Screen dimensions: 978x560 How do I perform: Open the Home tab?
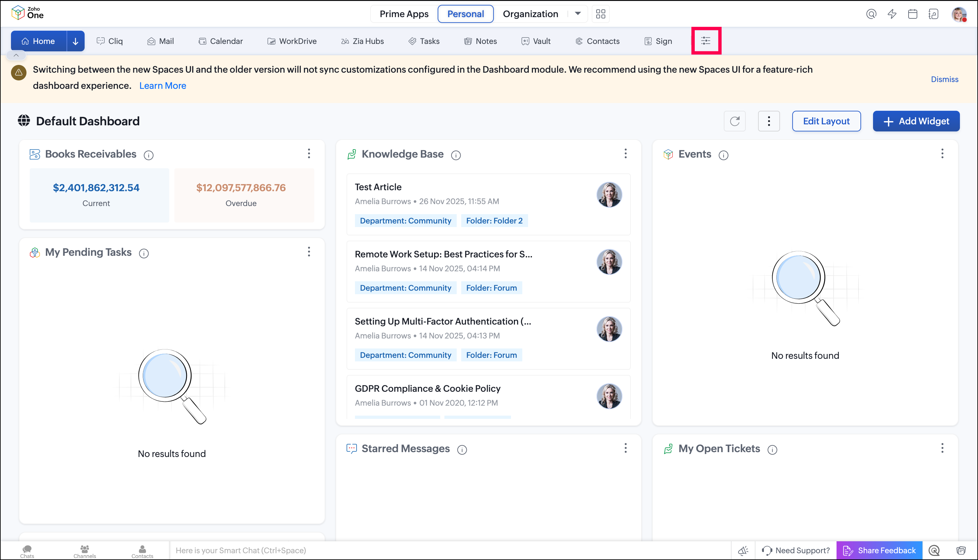point(38,41)
